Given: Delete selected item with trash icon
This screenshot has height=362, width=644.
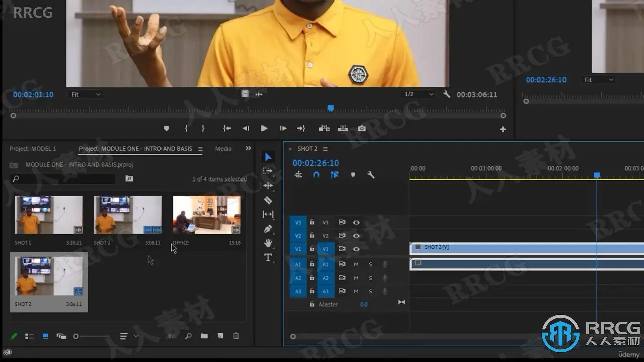Looking at the screenshot, I should pos(236,336).
